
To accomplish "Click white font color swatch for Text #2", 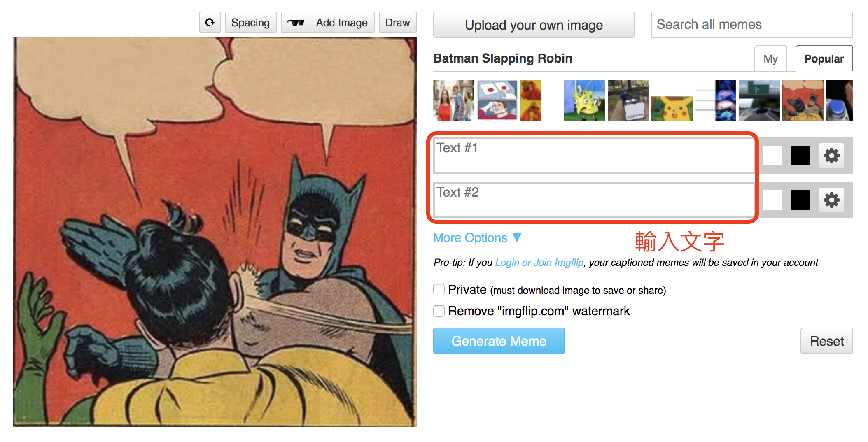I will click(772, 200).
